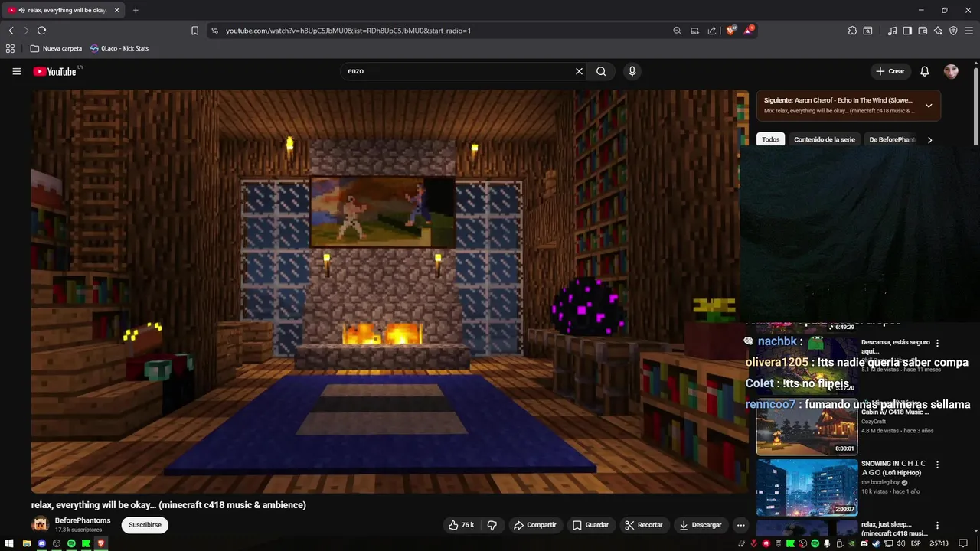This screenshot has height=551, width=980.
Task: Open a new tab with the plus
Action: (x=136, y=10)
